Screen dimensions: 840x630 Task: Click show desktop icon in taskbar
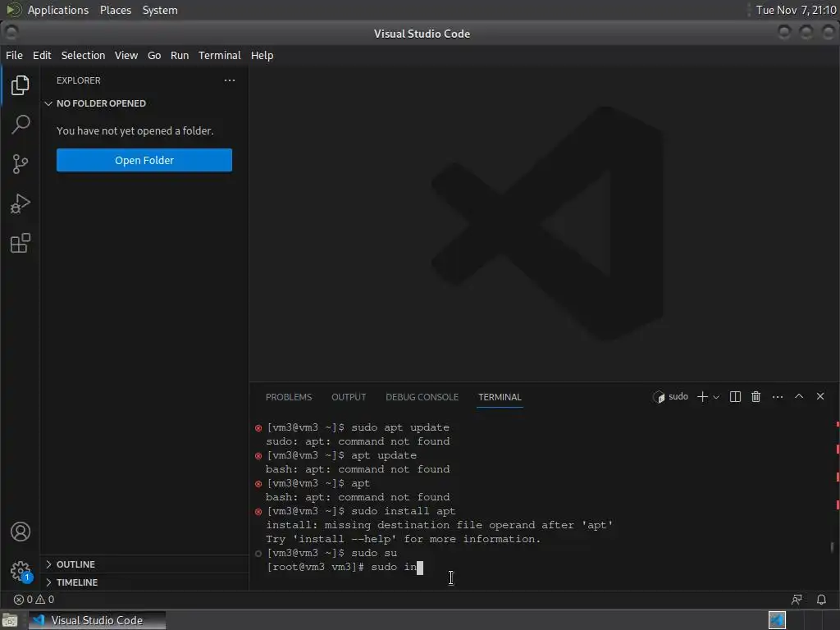(10, 620)
